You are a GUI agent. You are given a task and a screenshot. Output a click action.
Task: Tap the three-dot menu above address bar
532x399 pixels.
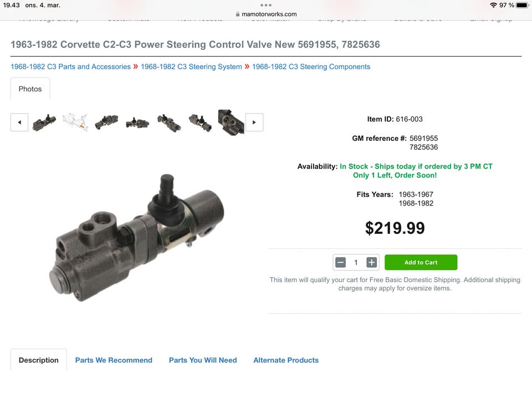coord(265,5)
